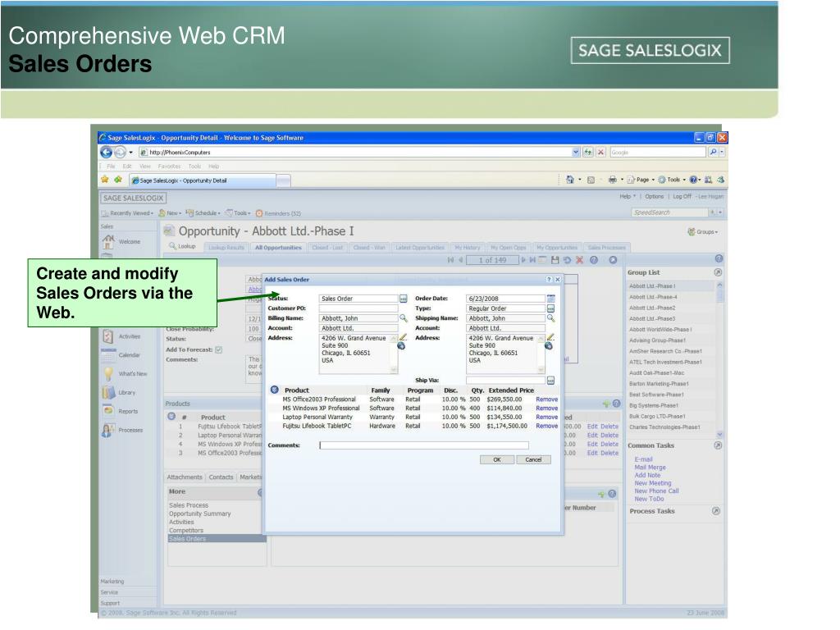This screenshot has width=840, height=630.
Task: Open the browser Home icon
Action: tap(570, 180)
